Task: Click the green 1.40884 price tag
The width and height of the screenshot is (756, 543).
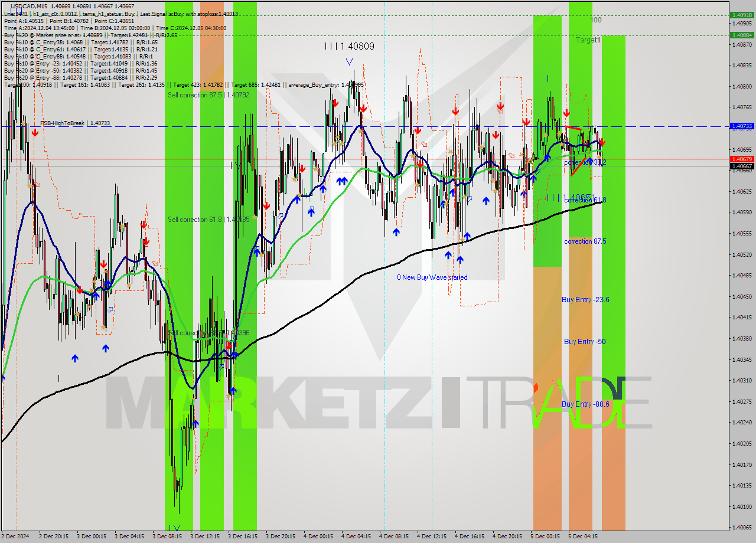Action: [741, 35]
